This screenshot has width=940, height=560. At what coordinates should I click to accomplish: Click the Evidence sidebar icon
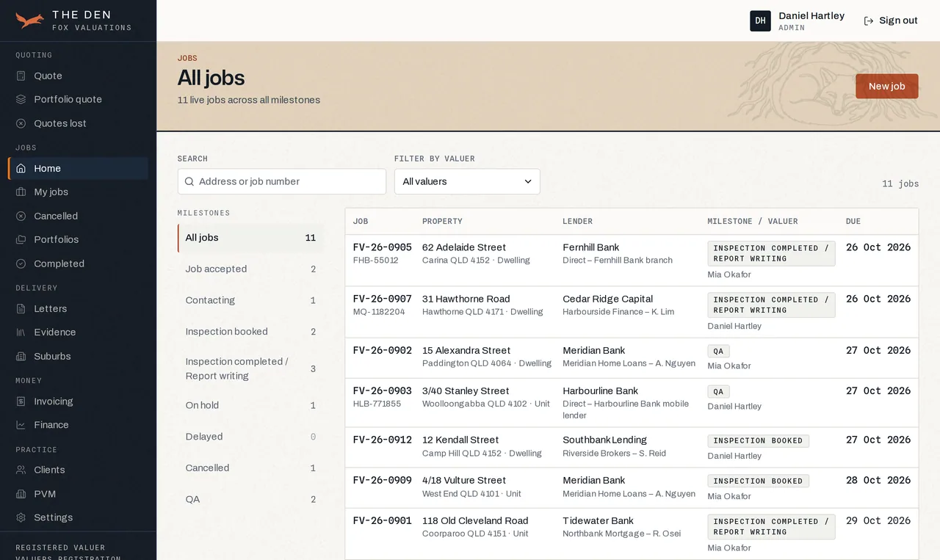(21, 332)
